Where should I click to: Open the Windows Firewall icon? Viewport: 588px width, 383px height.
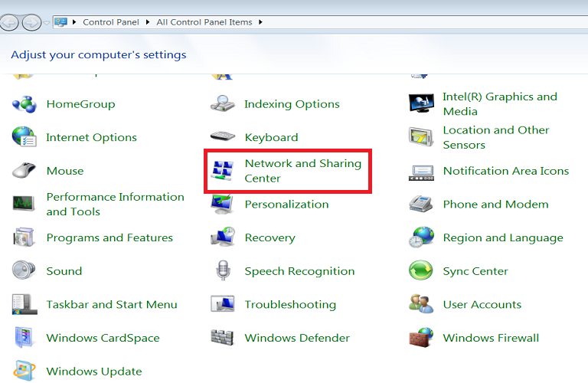[421, 338]
